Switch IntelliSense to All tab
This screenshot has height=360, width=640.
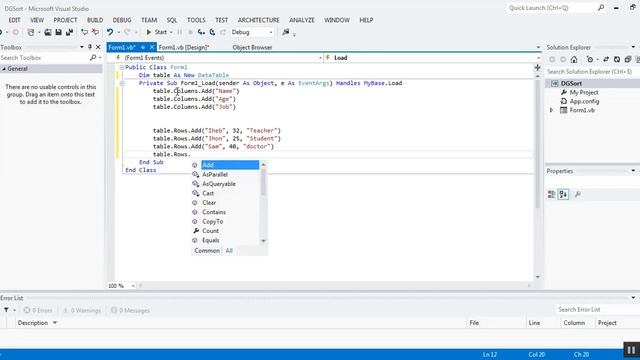pyautogui.click(x=229, y=251)
